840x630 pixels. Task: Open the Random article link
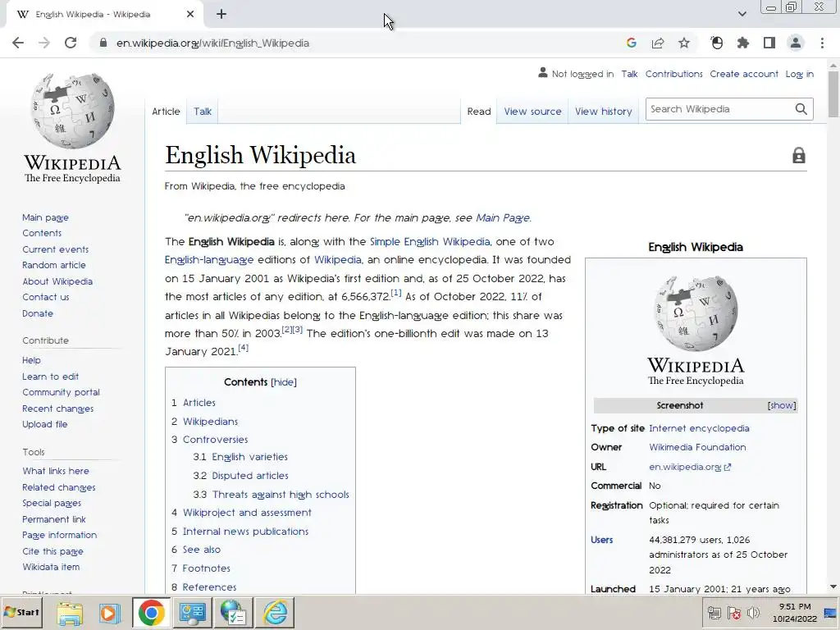coord(53,265)
